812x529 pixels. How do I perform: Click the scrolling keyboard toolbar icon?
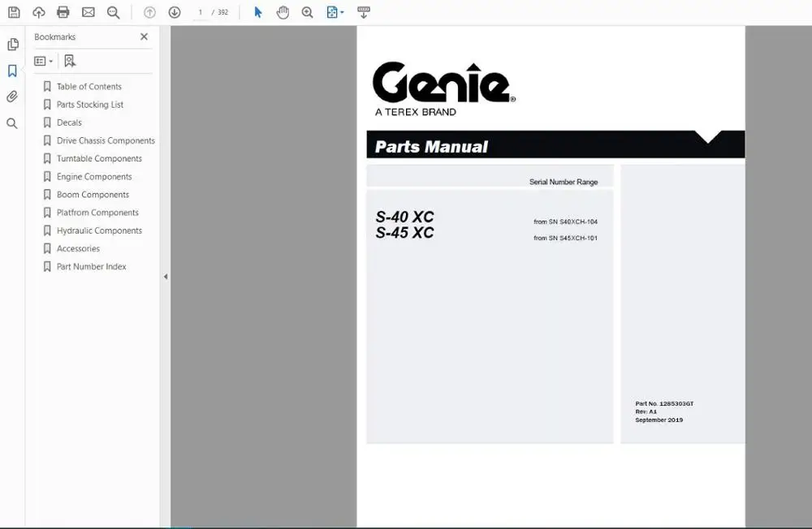pyautogui.click(x=364, y=12)
